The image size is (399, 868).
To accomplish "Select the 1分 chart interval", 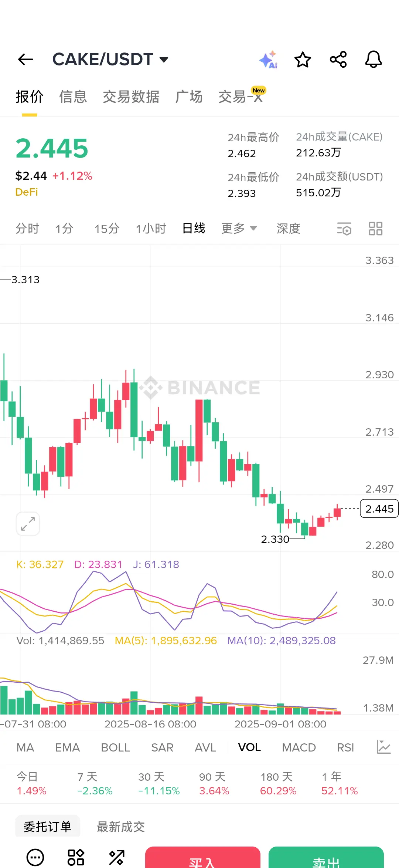I will [64, 229].
